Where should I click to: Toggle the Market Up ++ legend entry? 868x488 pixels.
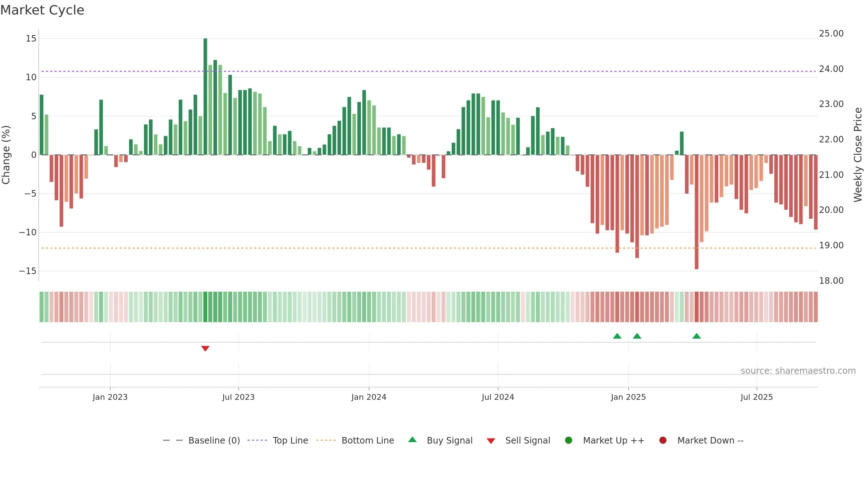pos(605,440)
